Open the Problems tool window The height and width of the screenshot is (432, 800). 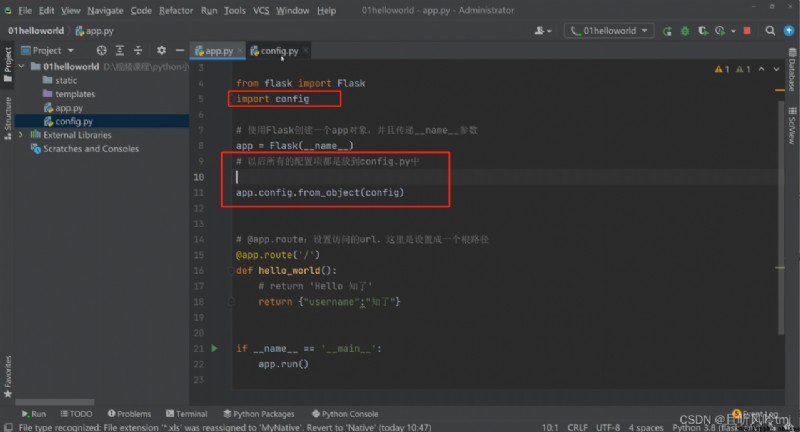(x=129, y=414)
